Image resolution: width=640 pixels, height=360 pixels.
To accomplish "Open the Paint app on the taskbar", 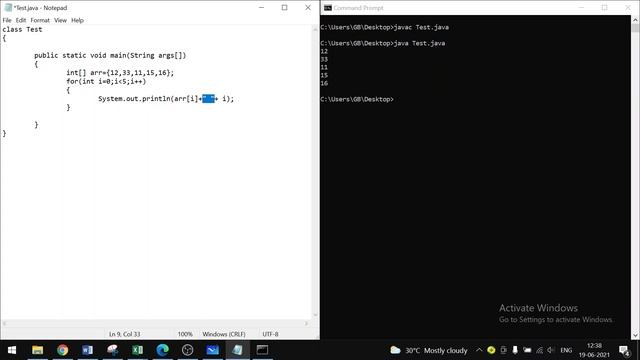I will coord(113,350).
